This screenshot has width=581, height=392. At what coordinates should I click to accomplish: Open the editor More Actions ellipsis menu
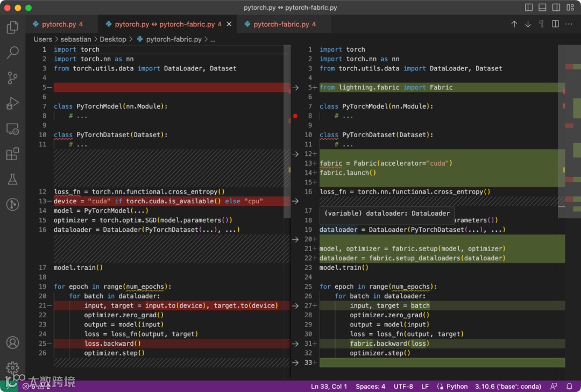click(569, 24)
